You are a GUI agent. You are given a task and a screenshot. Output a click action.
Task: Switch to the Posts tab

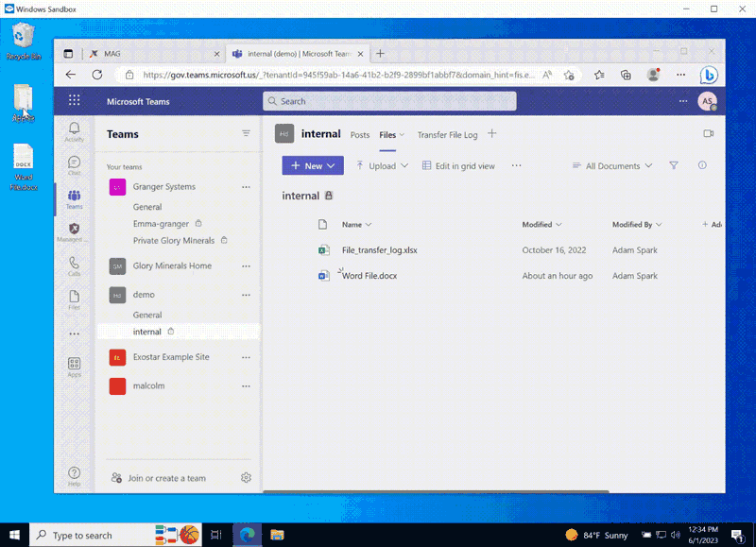[x=359, y=134]
